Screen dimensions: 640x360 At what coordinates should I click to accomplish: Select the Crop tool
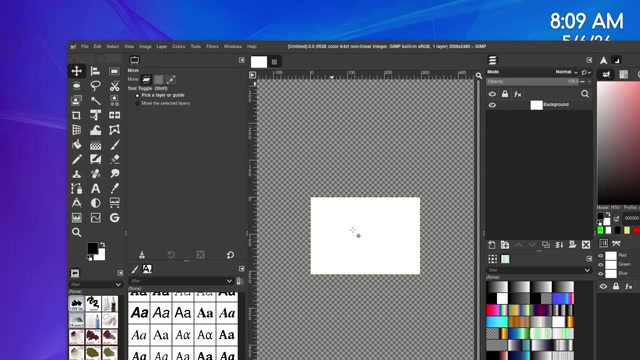[76, 115]
